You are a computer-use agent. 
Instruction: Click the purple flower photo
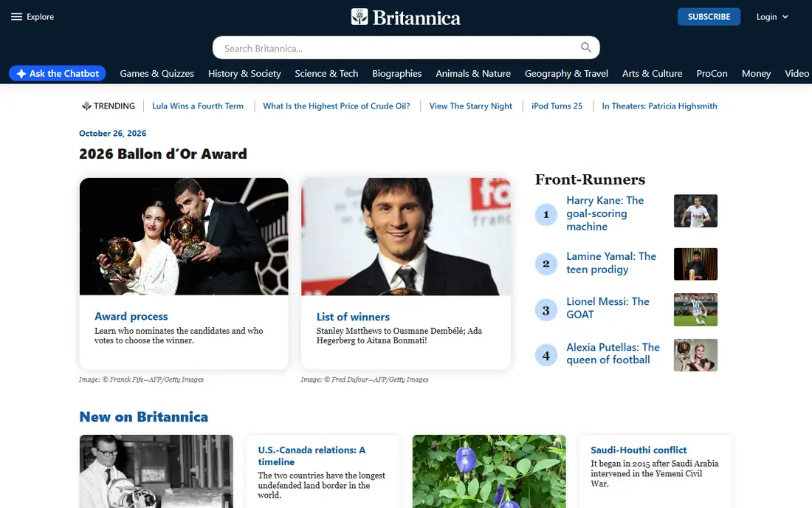coord(489,471)
